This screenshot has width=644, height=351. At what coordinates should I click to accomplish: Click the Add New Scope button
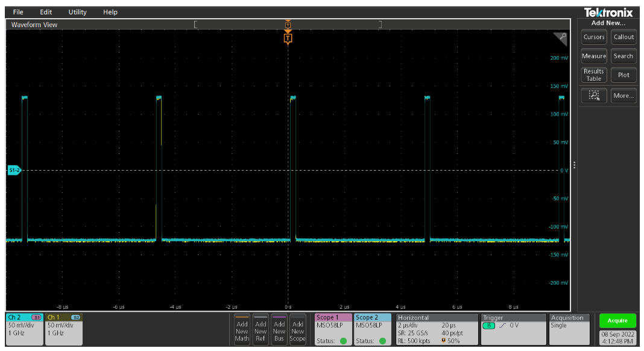point(298,330)
